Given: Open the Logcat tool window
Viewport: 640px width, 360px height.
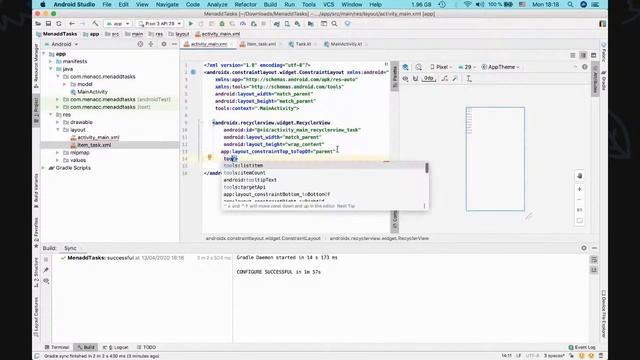Looking at the screenshot, I should 116,347.
